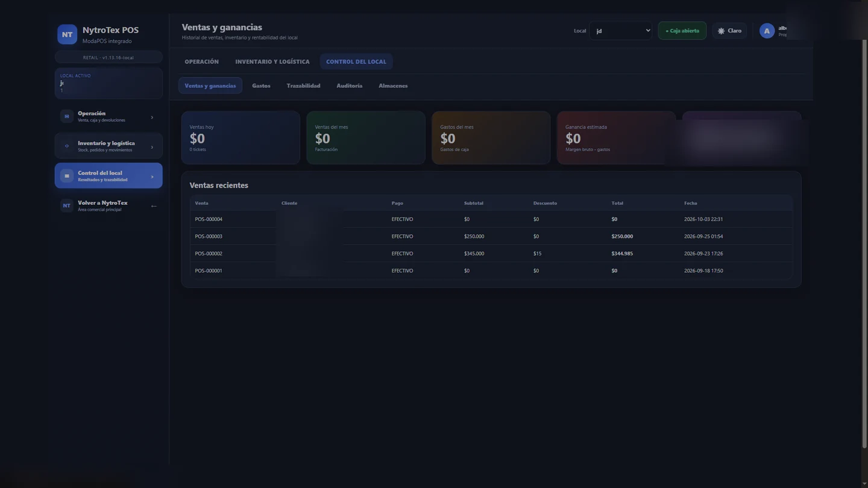Viewport: 868px width, 488px height.
Task: Open the Ventas y ganancias subtab
Action: (210, 86)
